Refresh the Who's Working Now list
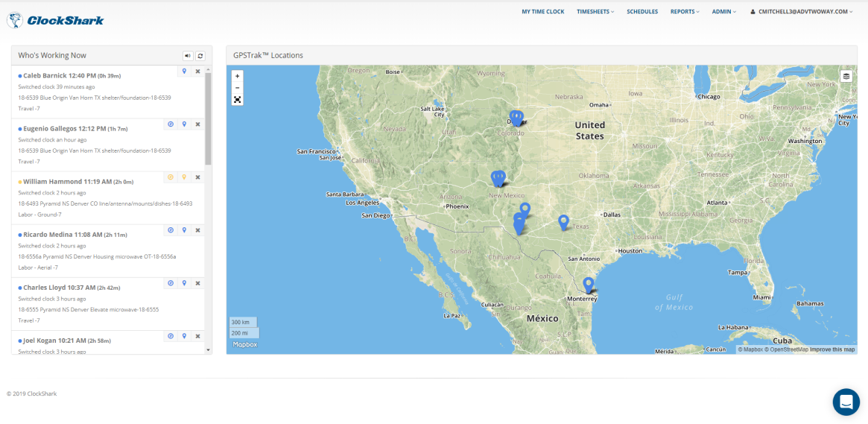The image size is (868, 424). pos(200,56)
